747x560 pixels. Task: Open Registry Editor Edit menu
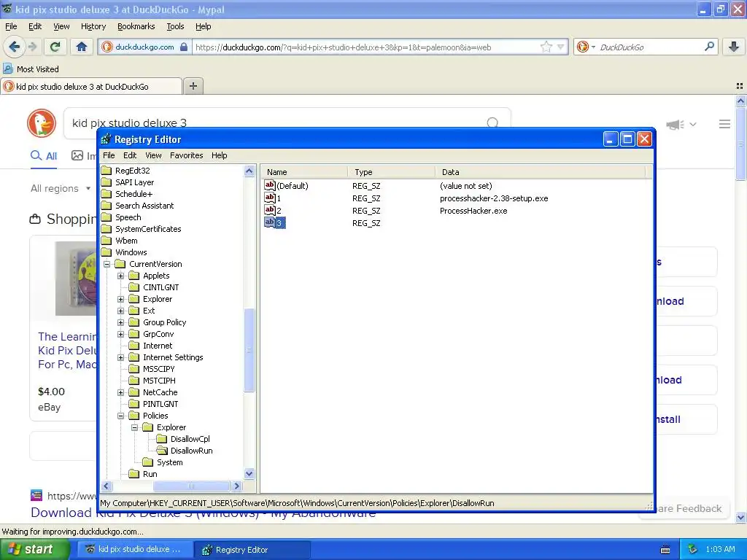click(130, 155)
